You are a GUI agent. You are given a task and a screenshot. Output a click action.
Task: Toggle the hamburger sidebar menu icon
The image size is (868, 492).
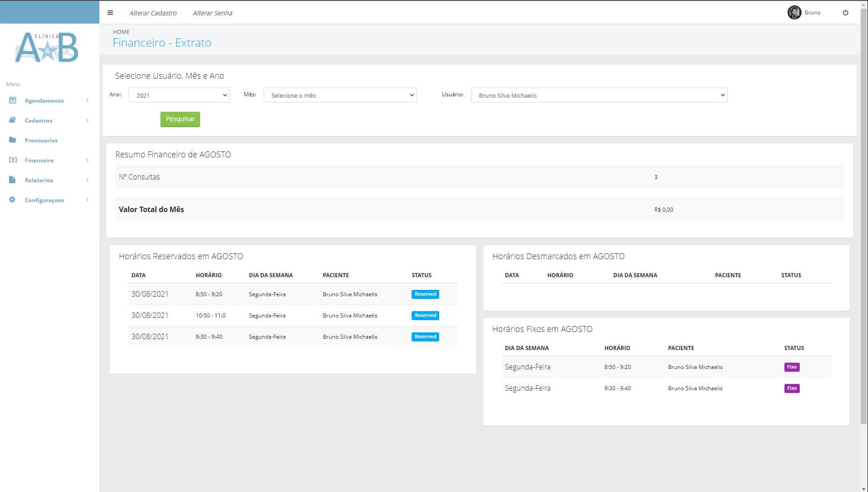pyautogui.click(x=110, y=13)
